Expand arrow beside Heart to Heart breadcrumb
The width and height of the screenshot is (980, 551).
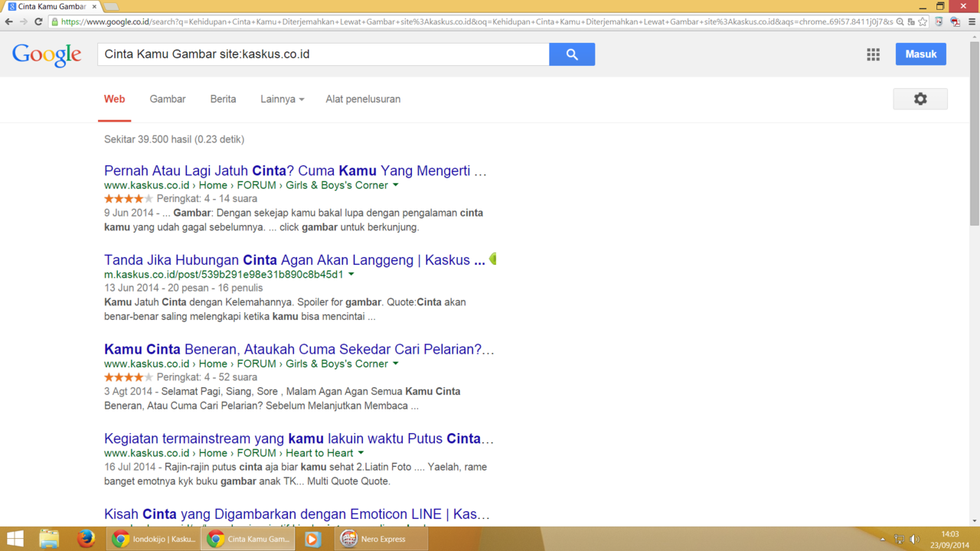tap(361, 453)
